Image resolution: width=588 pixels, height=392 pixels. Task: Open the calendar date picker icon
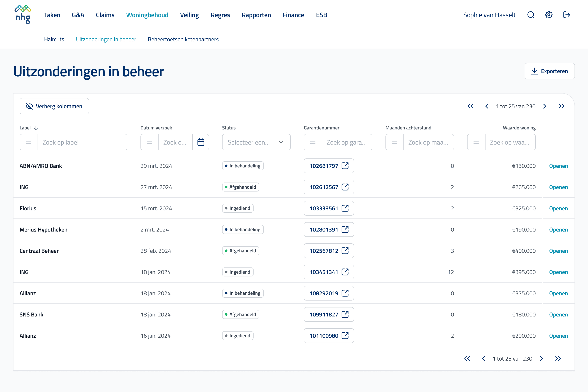[x=201, y=142]
